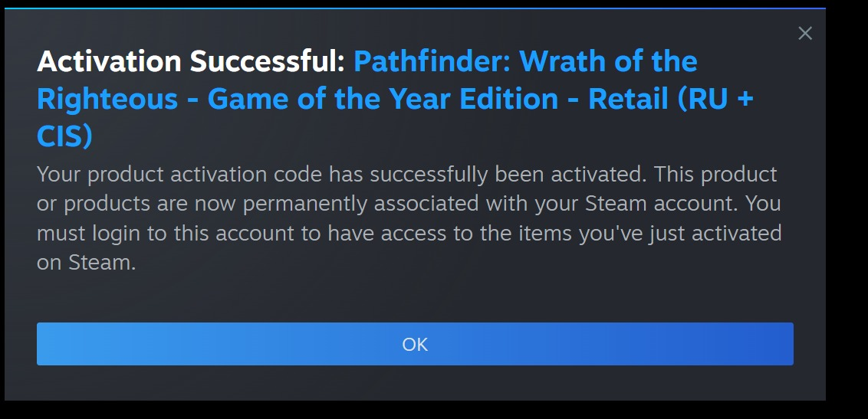Click the "CIS)" text ending the product name
Viewport: 868px width, 419px height.
pyautogui.click(x=64, y=136)
